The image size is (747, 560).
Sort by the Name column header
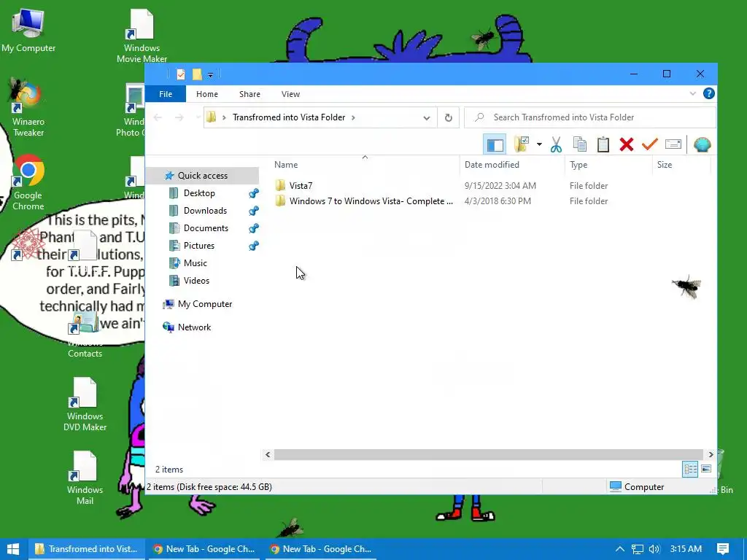pyautogui.click(x=286, y=164)
